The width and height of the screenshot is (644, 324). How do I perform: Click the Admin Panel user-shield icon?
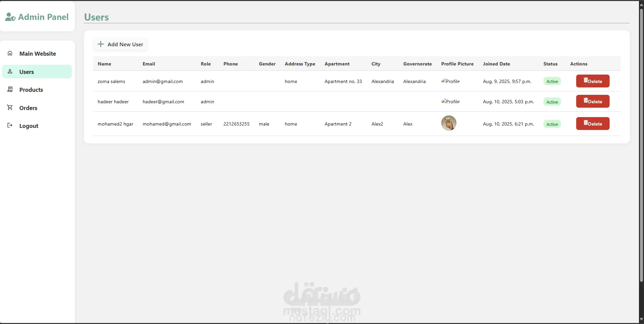(10, 17)
